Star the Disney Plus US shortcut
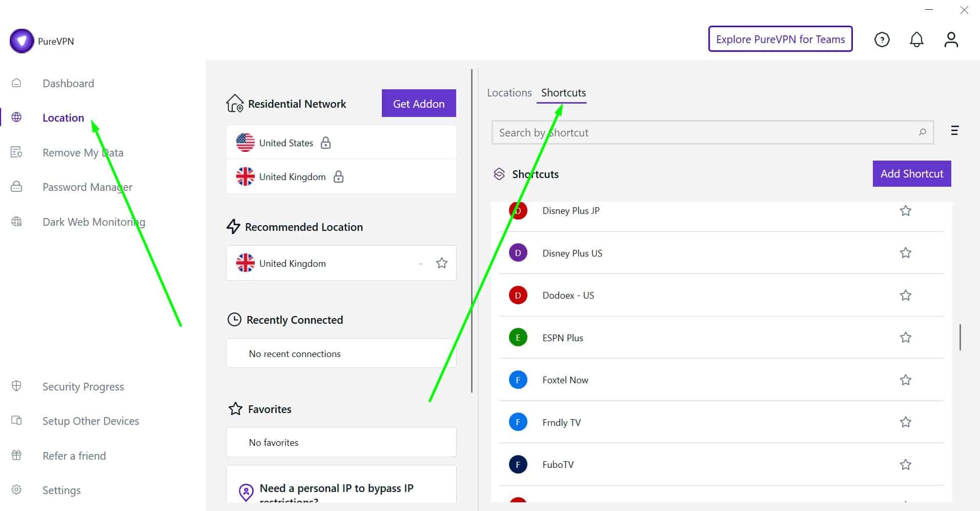Viewport: 980px width, 511px height. [x=906, y=252]
